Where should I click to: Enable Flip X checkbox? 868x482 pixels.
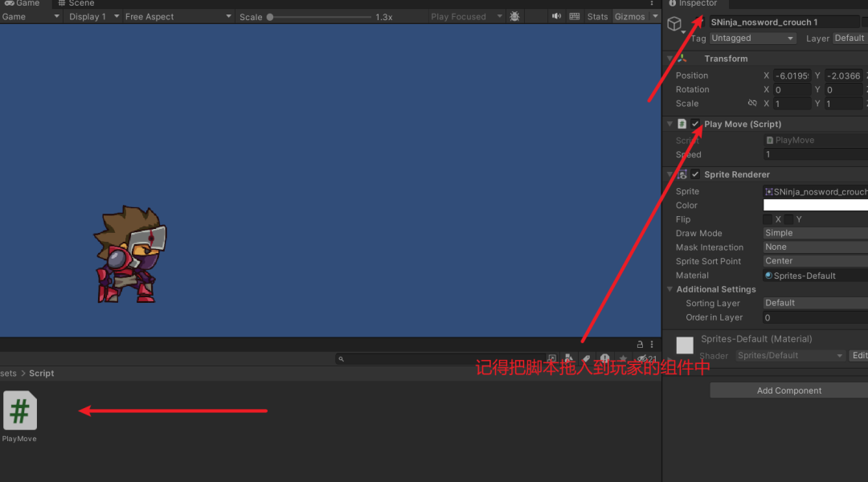(768, 219)
